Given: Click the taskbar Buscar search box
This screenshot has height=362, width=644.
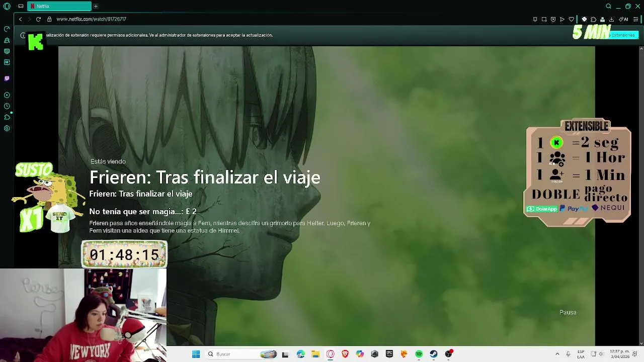Looking at the screenshot, I should point(242,354).
